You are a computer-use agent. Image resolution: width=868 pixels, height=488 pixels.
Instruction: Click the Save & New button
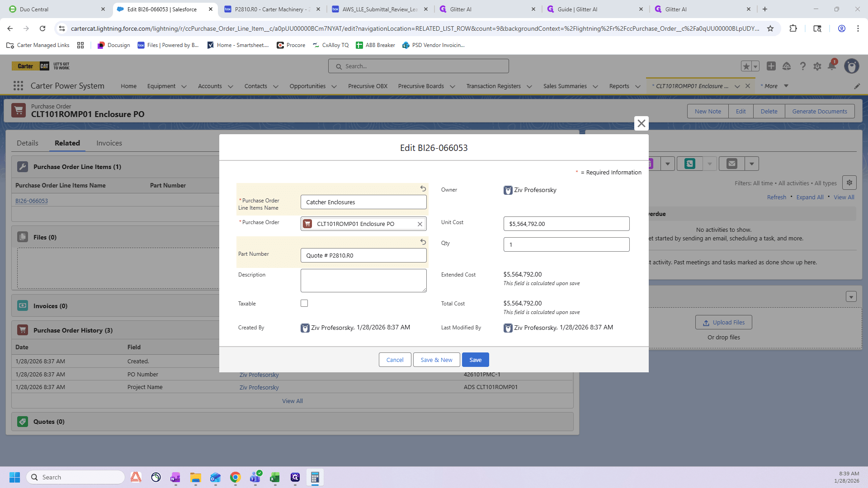(x=436, y=360)
